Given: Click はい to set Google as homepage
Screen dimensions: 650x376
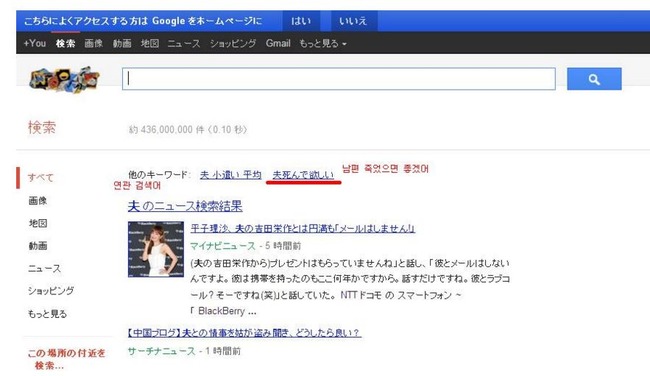Looking at the screenshot, I should coord(301,21).
